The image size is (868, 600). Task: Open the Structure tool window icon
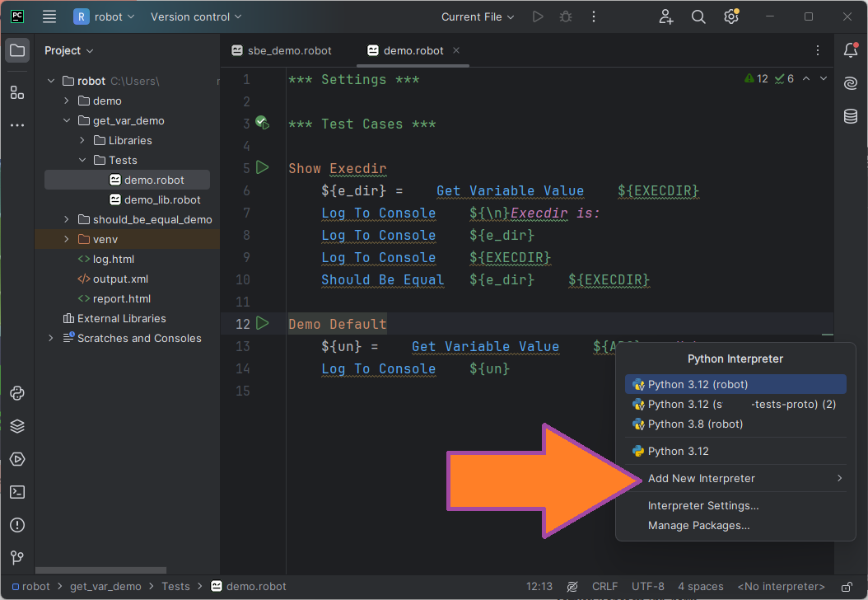pyautogui.click(x=17, y=92)
